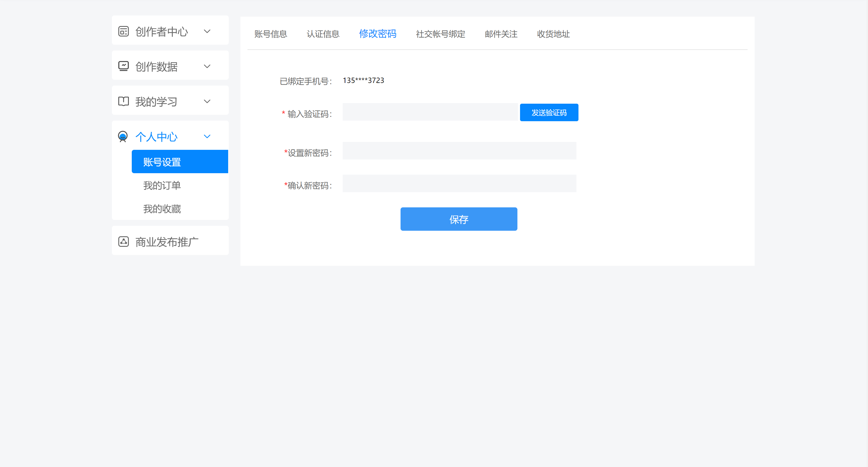Click the 创作数据 chart icon
The height and width of the screenshot is (467, 868).
click(x=123, y=66)
